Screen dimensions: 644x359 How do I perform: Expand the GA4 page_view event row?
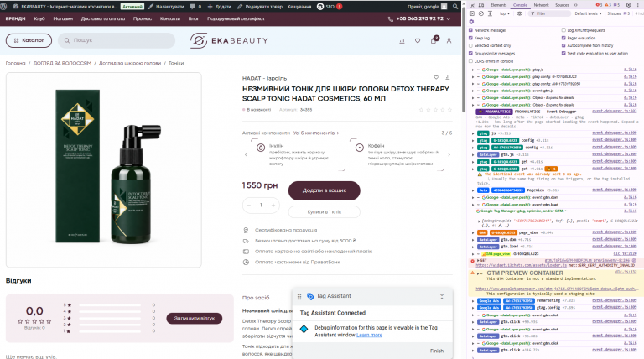click(473, 232)
